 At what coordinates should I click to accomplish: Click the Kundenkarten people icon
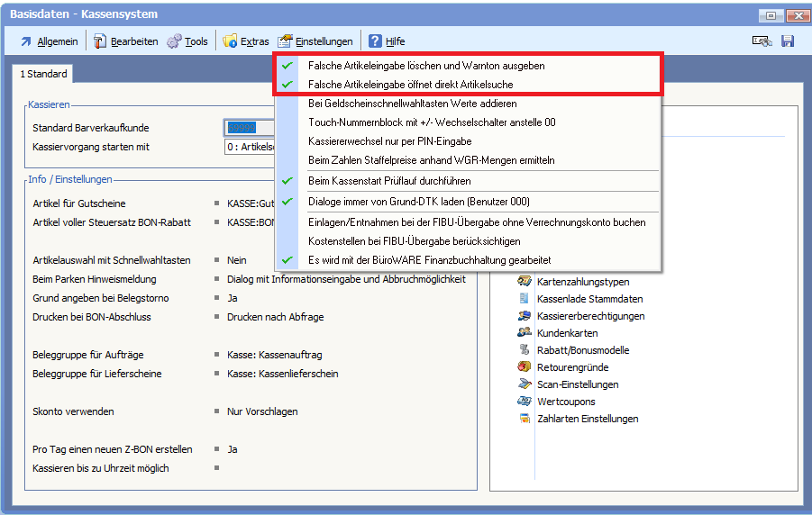(525, 333)
